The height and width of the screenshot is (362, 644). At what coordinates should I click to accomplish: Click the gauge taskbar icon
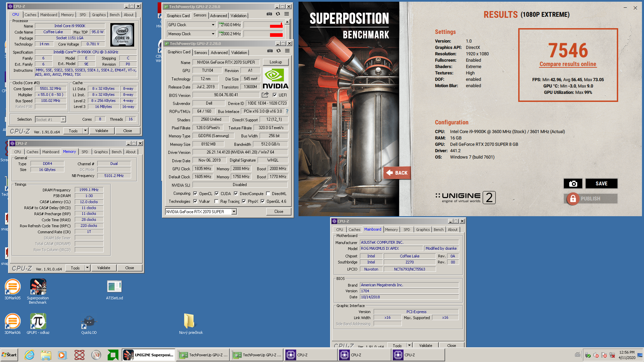[x=96, y=355]
